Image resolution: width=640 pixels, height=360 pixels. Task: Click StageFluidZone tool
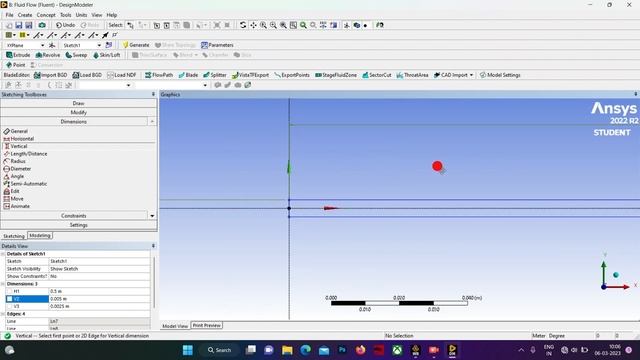pos(336,75)
